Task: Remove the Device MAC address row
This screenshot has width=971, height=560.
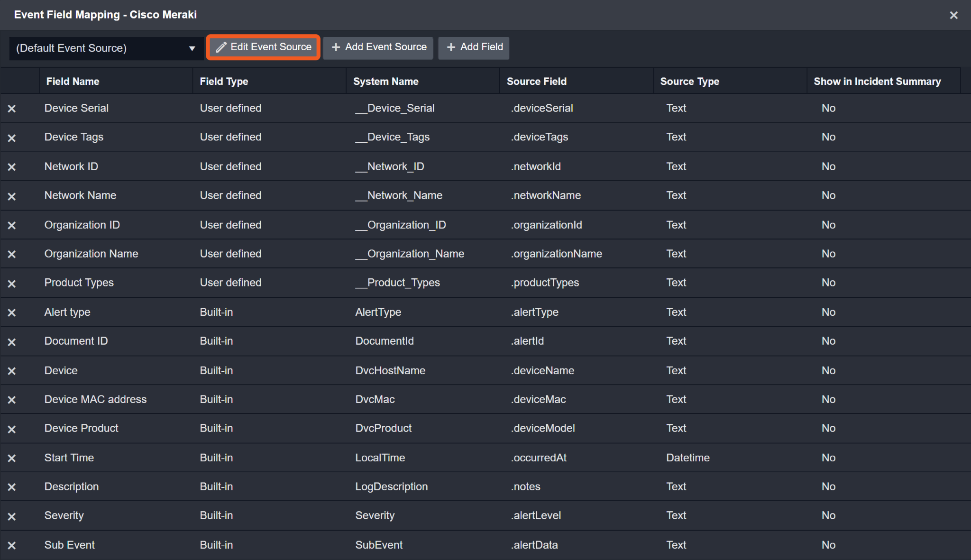Action: point(12,400)
